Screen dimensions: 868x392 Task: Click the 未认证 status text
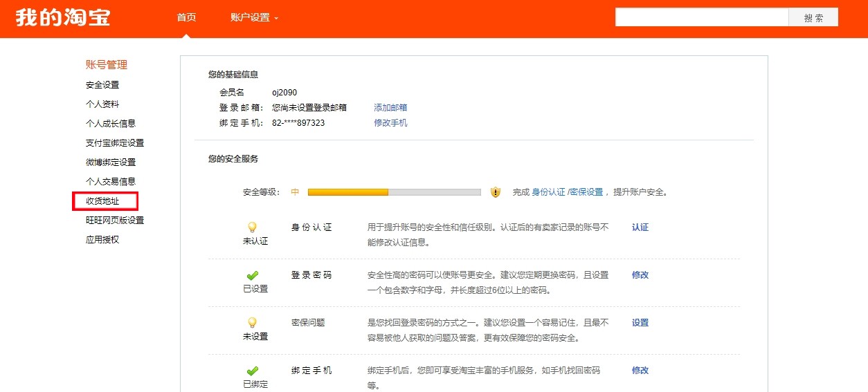[x=255, y=241]
